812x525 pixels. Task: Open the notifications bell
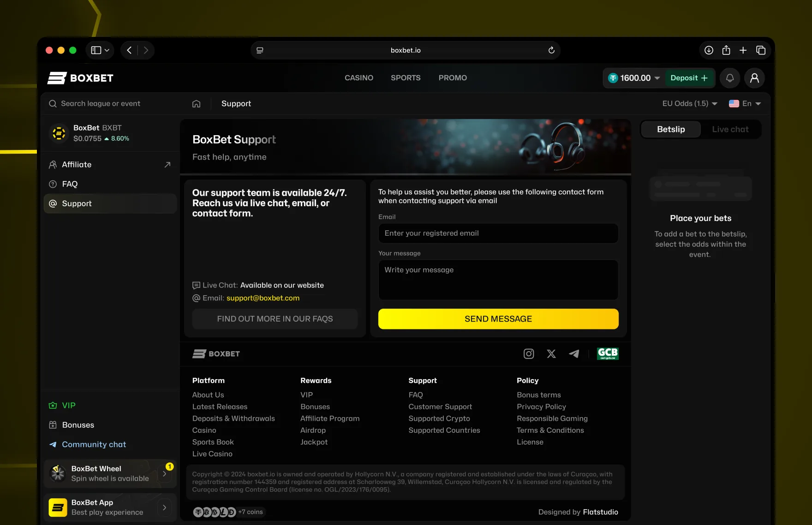point(730,78)
